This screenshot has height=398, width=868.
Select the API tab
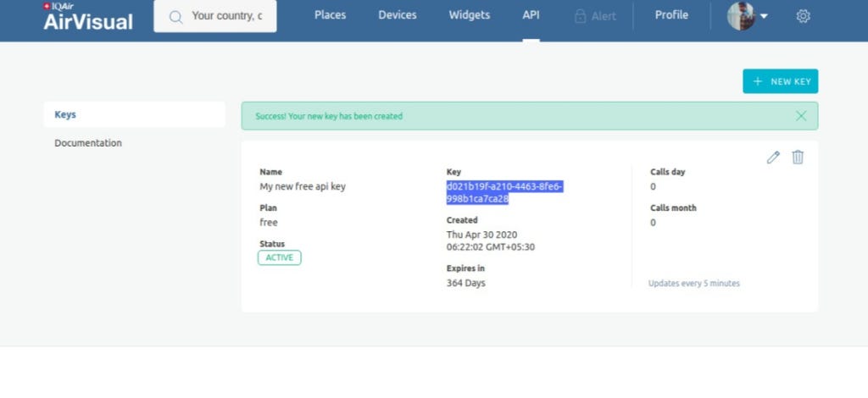pyautogui.click(x=531, y=15)
